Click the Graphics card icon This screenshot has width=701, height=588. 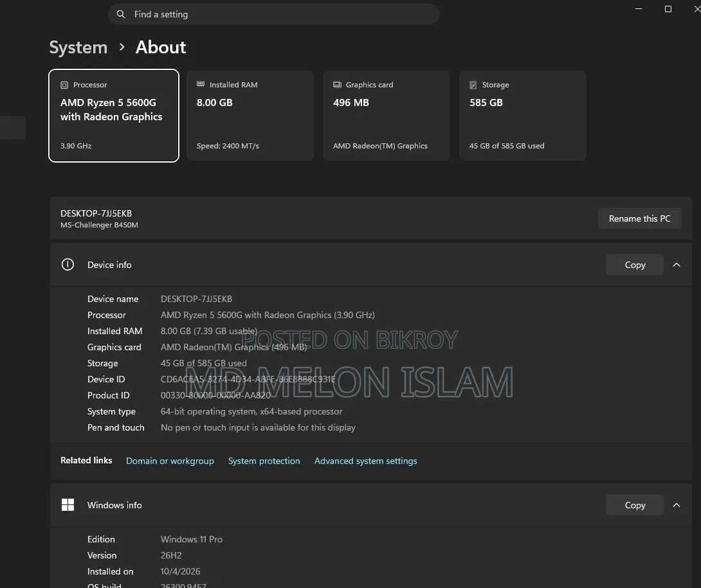337,84
